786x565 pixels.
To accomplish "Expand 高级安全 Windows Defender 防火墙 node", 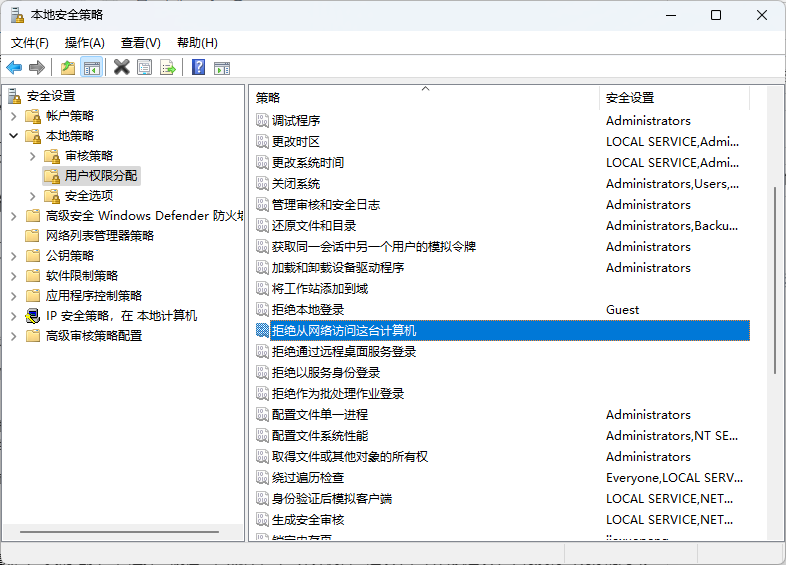I will 14,216.
